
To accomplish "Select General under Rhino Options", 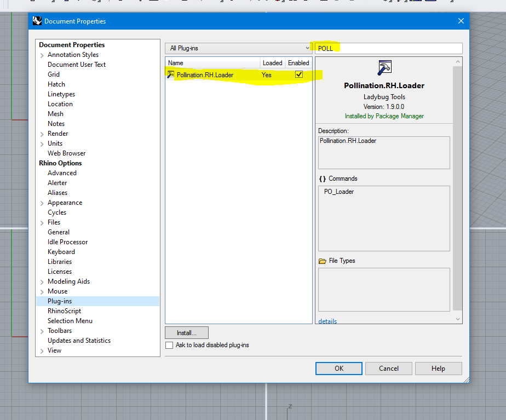I will pos(59,232).
